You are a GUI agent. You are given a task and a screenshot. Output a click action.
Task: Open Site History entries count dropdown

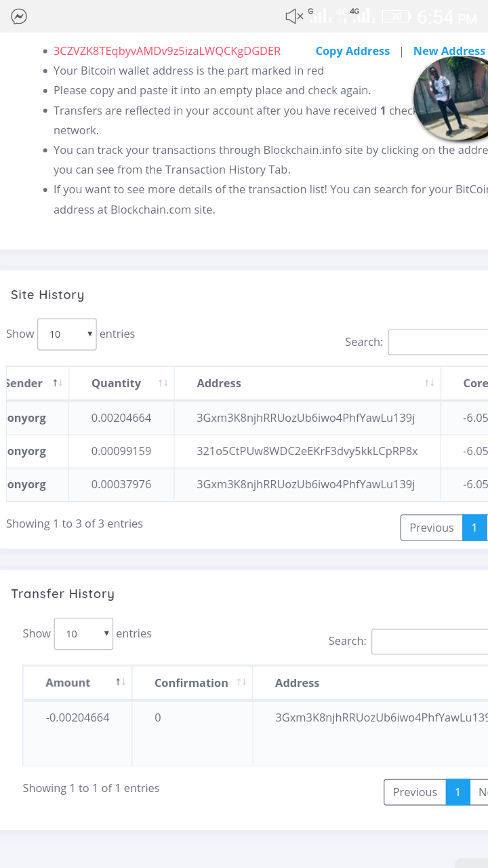[66, 334]
